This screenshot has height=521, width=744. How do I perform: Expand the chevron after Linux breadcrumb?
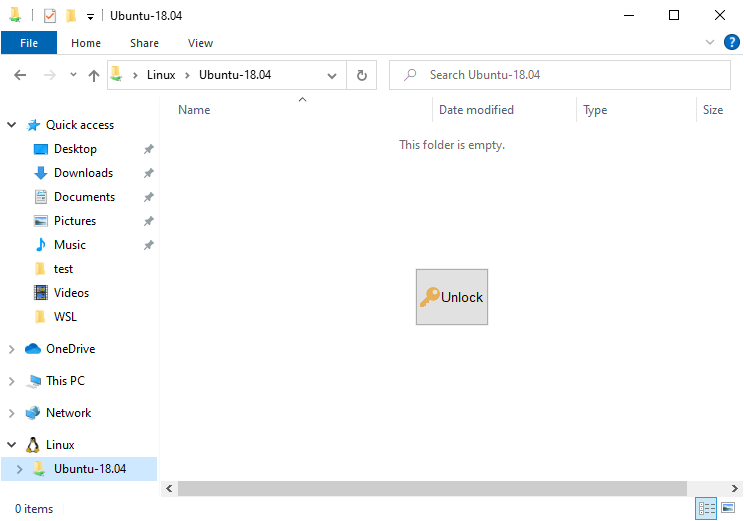coord(187,75)
